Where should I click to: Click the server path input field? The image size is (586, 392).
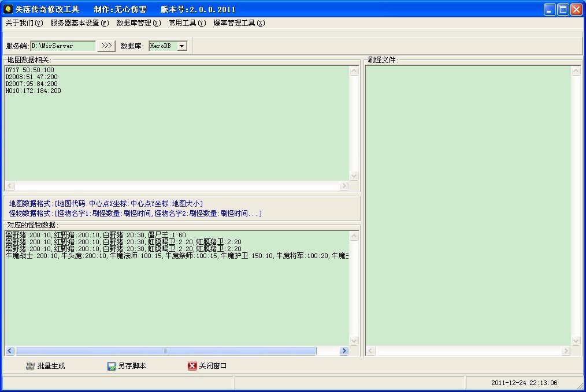pyautogui.click(x=63, y=46)
